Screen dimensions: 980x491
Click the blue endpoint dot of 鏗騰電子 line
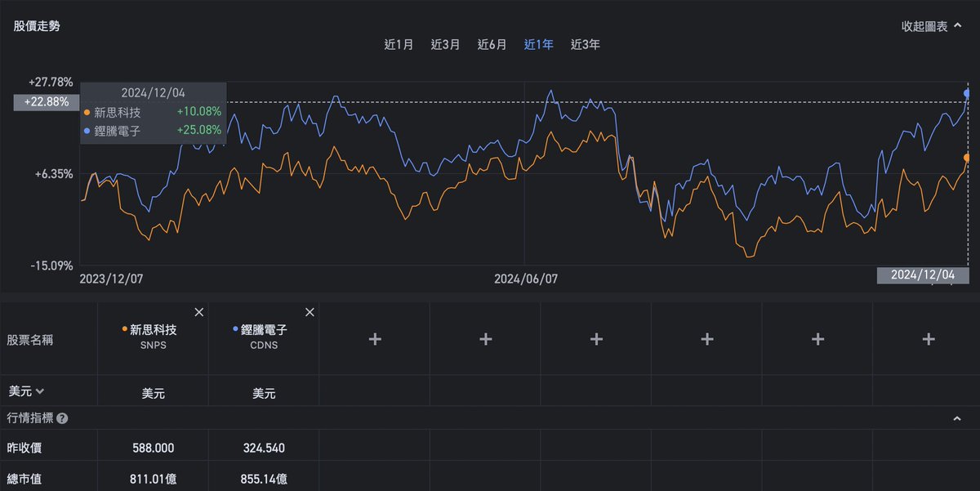pos(968,93)
